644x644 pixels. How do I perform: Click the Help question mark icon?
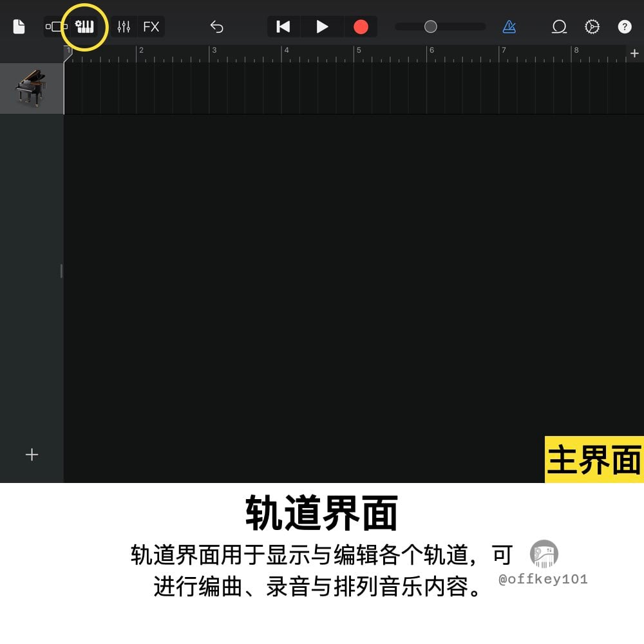(x=625, y=26)
